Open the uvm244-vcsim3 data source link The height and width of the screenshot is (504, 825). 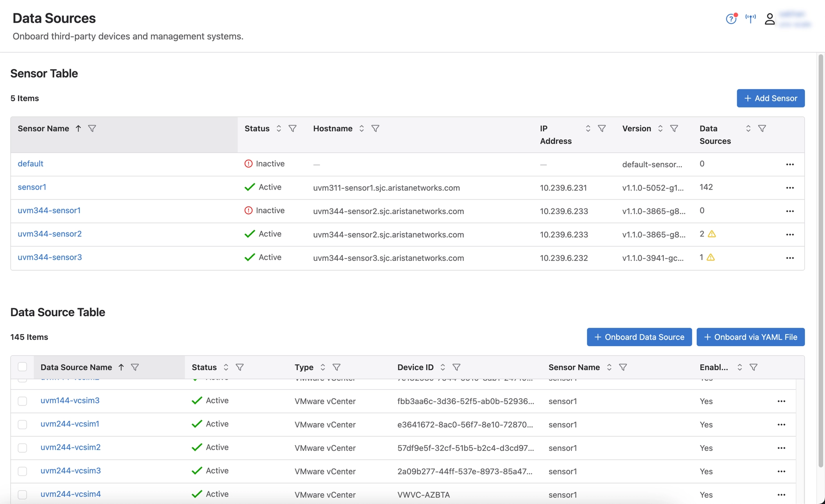[71, 471]
